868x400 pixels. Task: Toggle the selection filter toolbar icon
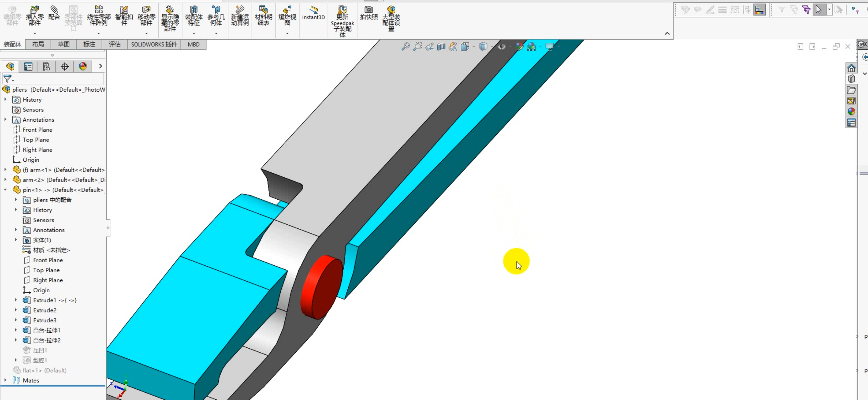(782, 10)
